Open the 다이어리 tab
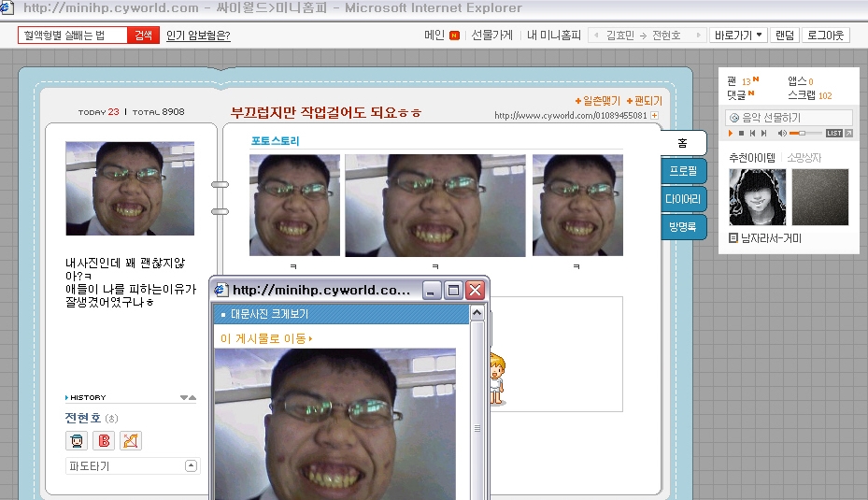 click(683, 199)
